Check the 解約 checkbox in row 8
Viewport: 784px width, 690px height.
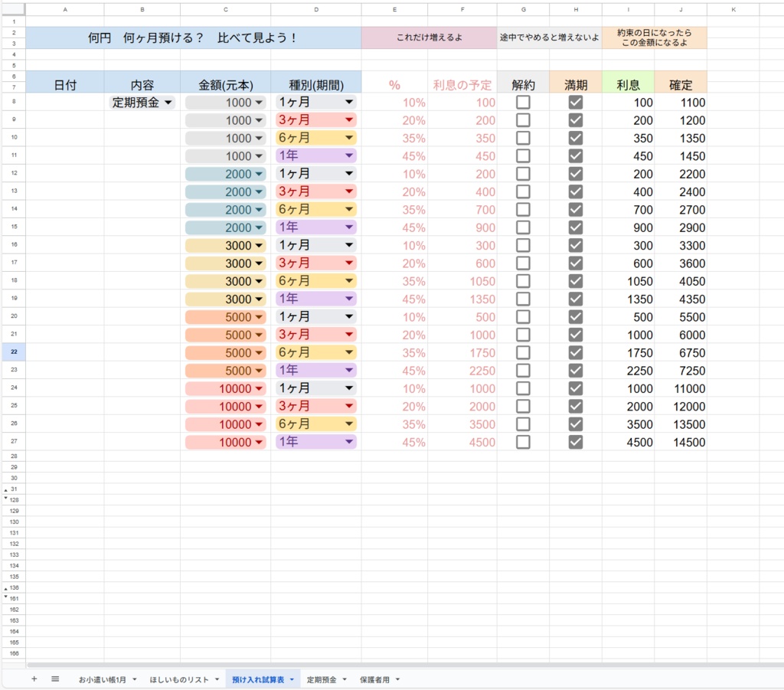(524, 102)
